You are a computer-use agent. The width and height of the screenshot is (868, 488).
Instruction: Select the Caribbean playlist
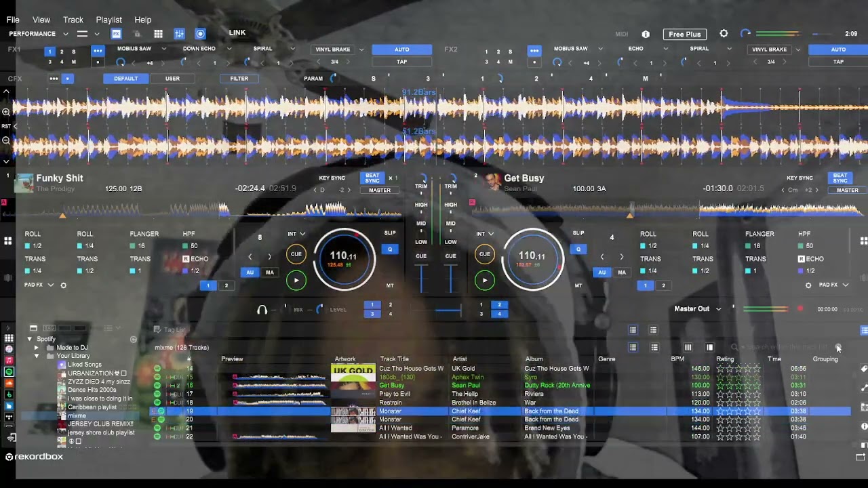pos(92,407)
